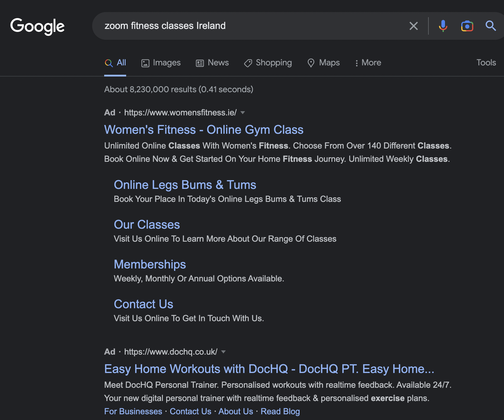
Task: Open the Memberships sitelink
Action: point(150,265)
